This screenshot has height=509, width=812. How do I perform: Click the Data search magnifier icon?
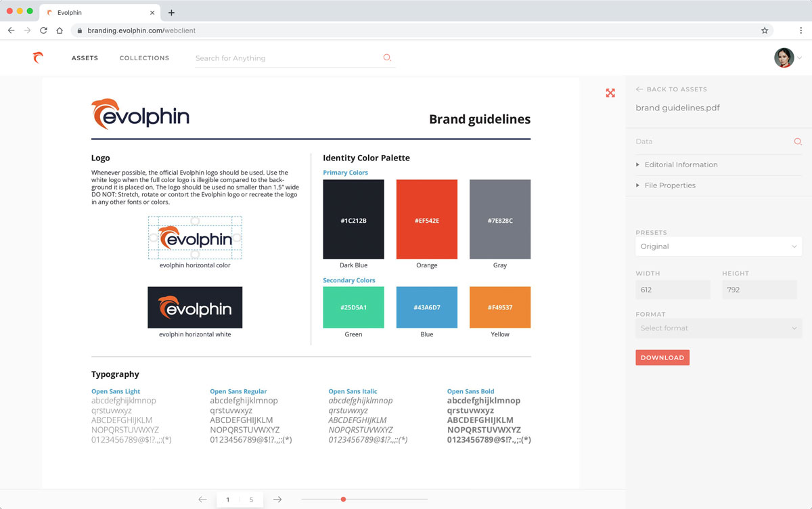798,141
